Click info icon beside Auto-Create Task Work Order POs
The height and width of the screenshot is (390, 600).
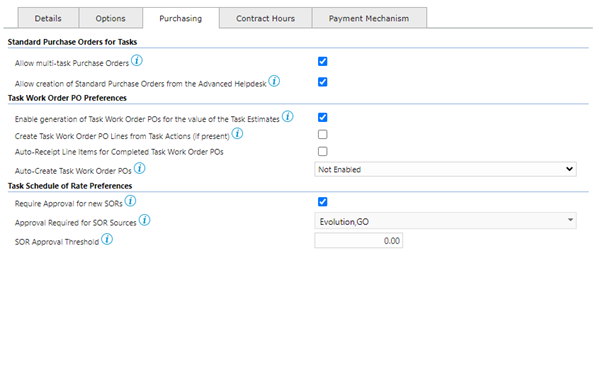tap(139, 168)
